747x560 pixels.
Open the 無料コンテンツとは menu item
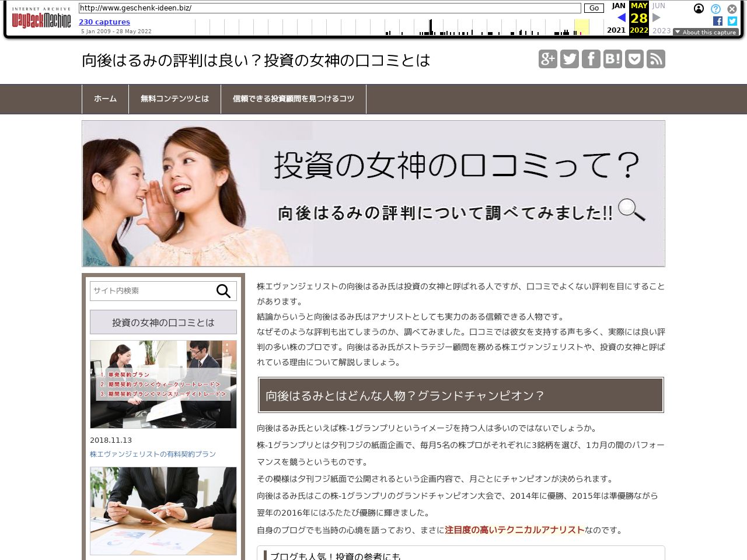(x=174, y=99)
